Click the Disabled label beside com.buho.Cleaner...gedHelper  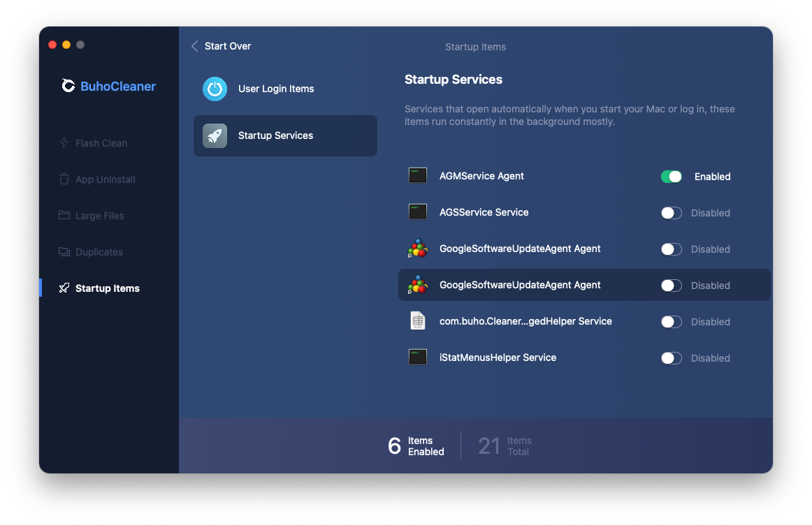click(x=711, y=322)
